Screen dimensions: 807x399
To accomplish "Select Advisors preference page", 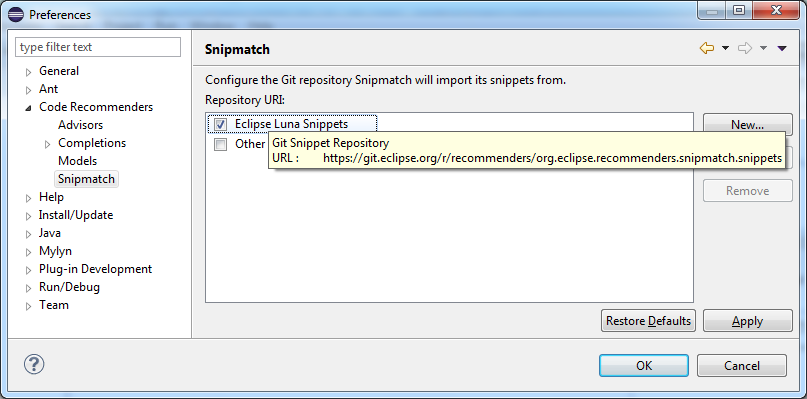I will tap(80, 125).
